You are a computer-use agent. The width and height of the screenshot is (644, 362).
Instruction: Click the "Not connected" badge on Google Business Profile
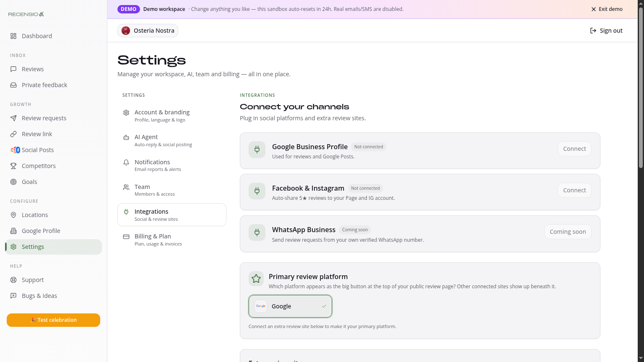[x=369, y=147]
